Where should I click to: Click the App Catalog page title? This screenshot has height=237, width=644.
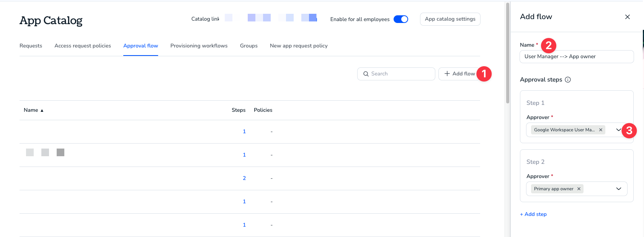tap(51, 21)
